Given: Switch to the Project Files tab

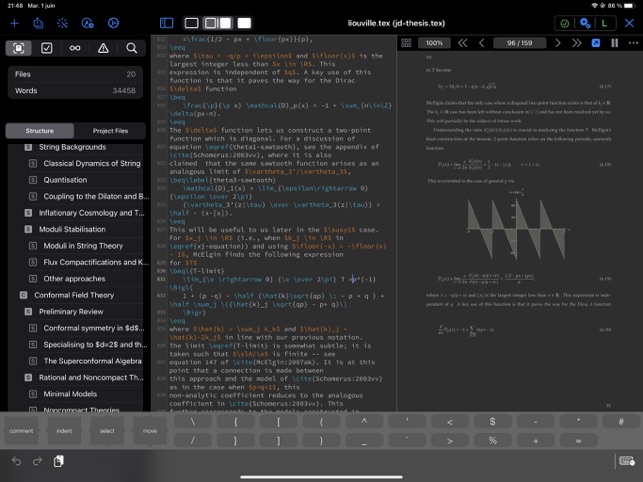Looking at the screenshot, I should (110, 130).
